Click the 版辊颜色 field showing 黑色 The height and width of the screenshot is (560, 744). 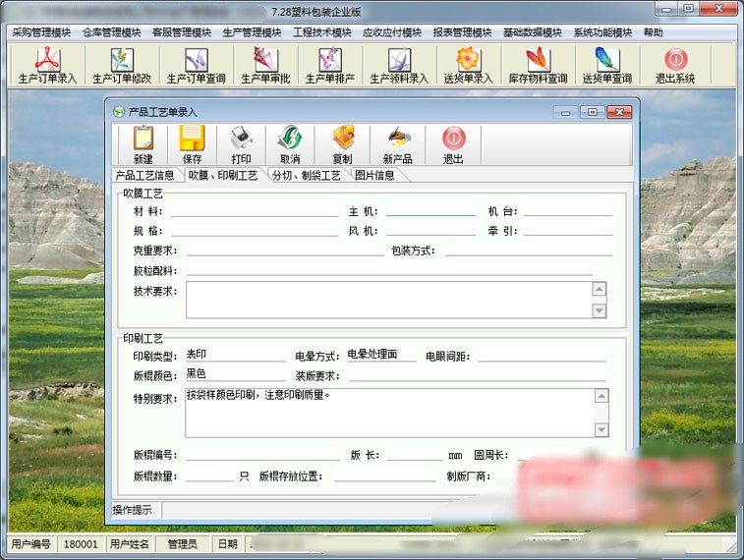236,374
